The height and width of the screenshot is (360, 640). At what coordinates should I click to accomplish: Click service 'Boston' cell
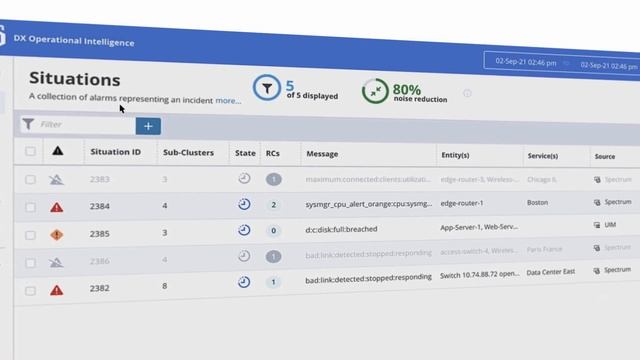[x=537, y=202]
